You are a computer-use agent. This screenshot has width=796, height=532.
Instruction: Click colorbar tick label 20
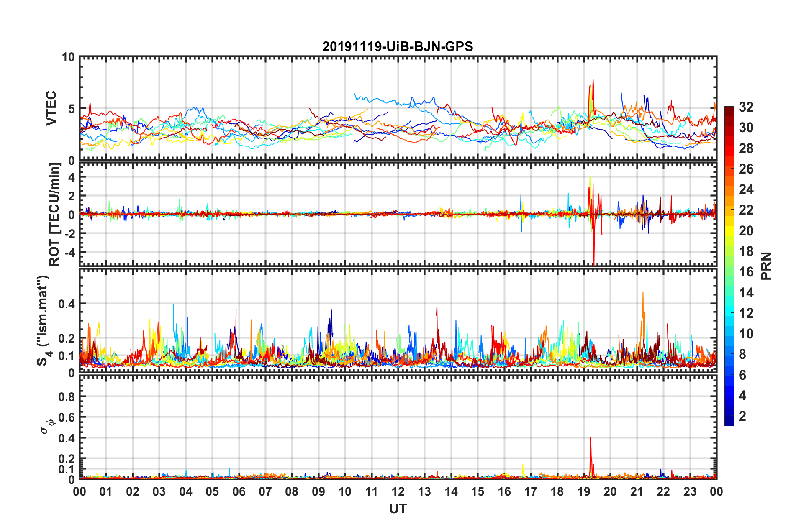tap(746, 231)
